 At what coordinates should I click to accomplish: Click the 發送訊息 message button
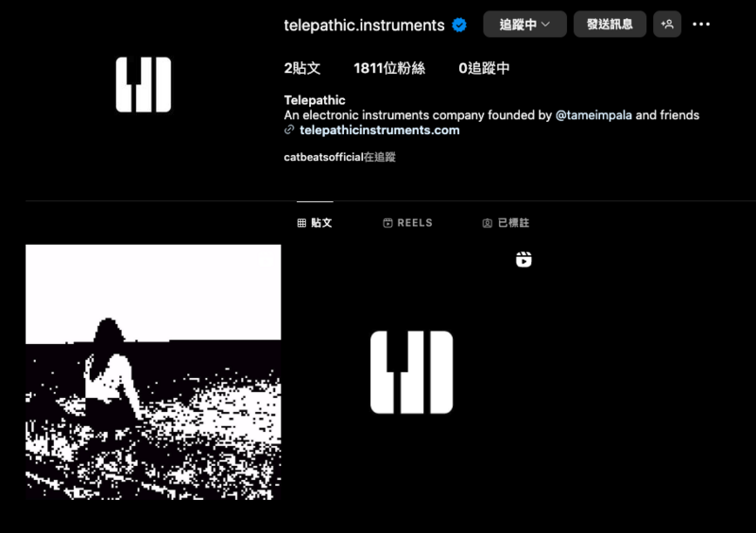(610, 25)
